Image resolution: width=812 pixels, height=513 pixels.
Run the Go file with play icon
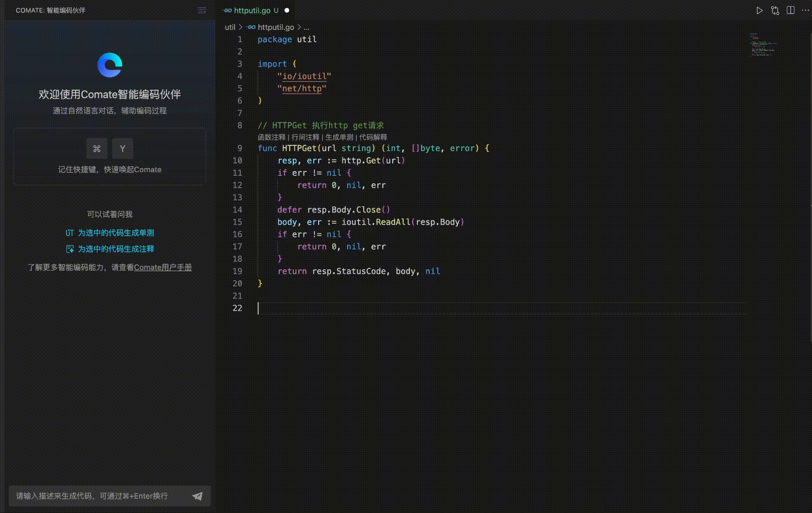point(759,10)
